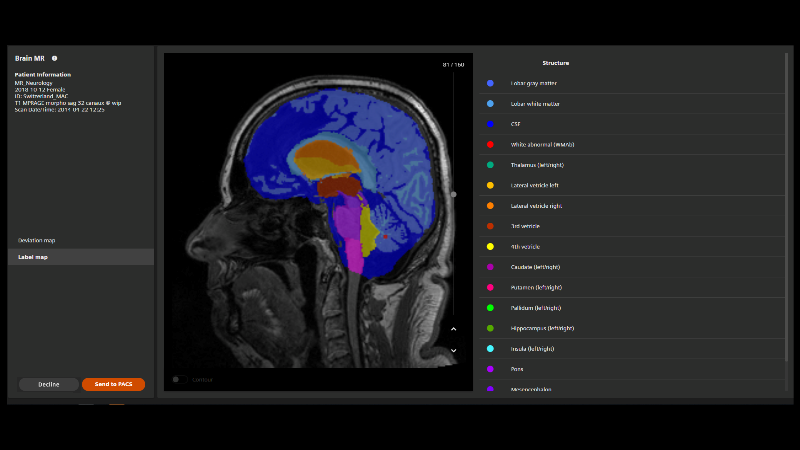Go to next slice with down chevron
800x450 pixels.
(x=453, y=350)
